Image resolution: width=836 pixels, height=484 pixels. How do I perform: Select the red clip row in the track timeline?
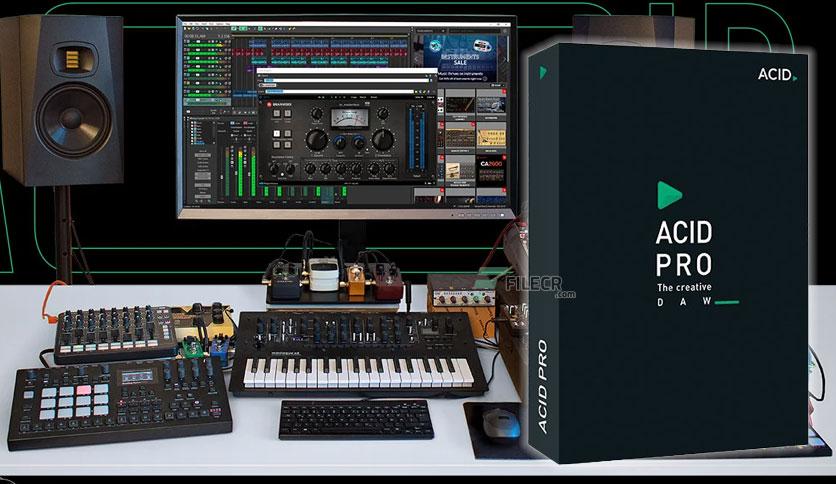(318, 53)
